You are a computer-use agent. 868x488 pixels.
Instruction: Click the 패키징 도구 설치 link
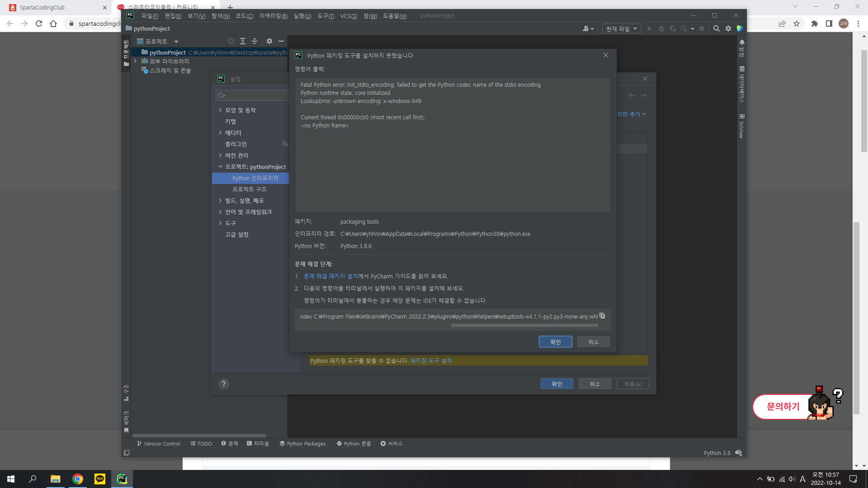431,361
